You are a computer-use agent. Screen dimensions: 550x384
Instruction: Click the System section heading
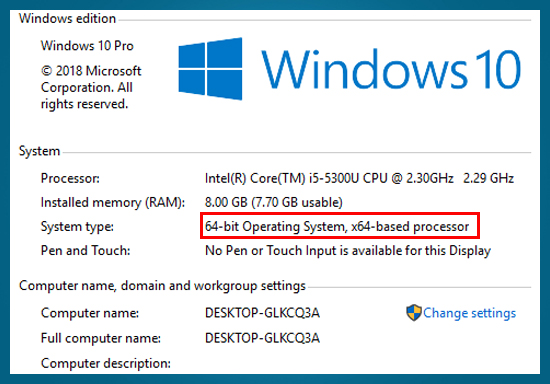[x=39, y=151]
